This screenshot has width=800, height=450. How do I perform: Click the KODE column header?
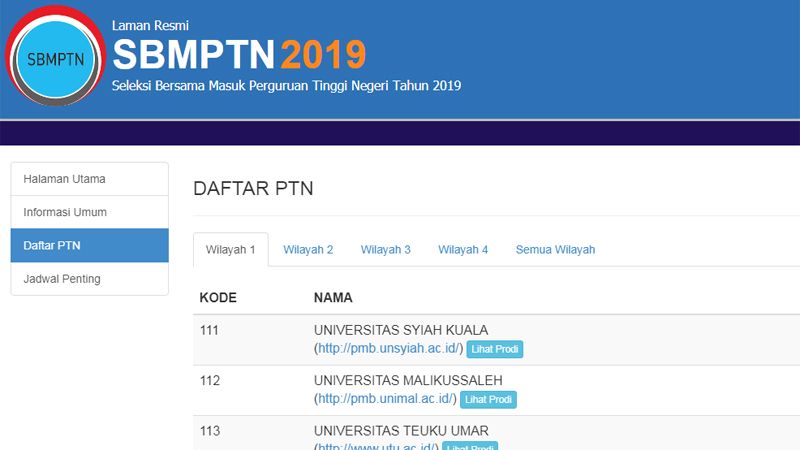217,298
